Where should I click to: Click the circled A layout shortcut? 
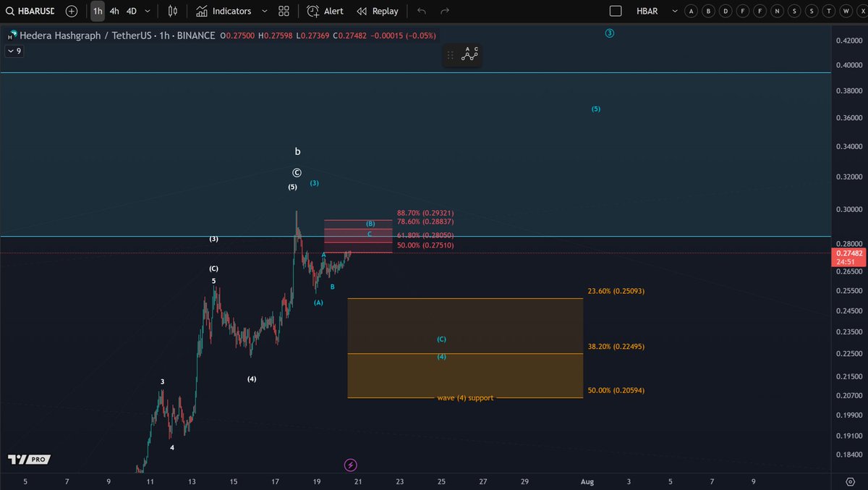(x=692, y=11)
